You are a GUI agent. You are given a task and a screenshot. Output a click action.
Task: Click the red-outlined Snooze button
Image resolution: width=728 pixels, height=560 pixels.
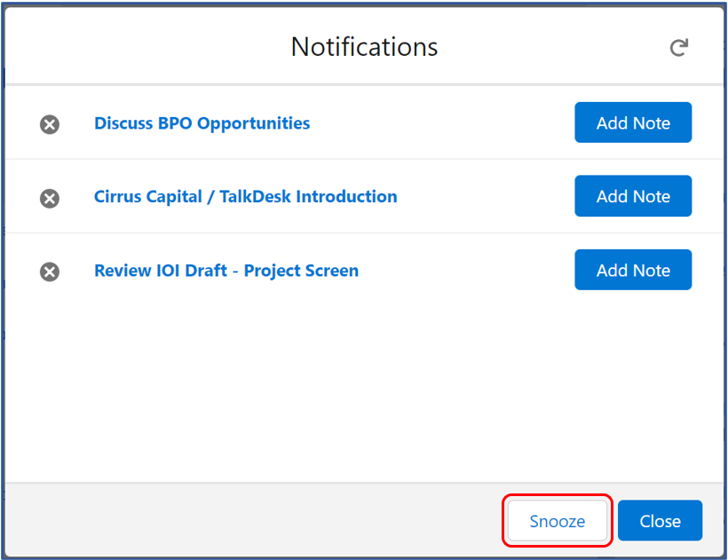[x=558, y=521]
